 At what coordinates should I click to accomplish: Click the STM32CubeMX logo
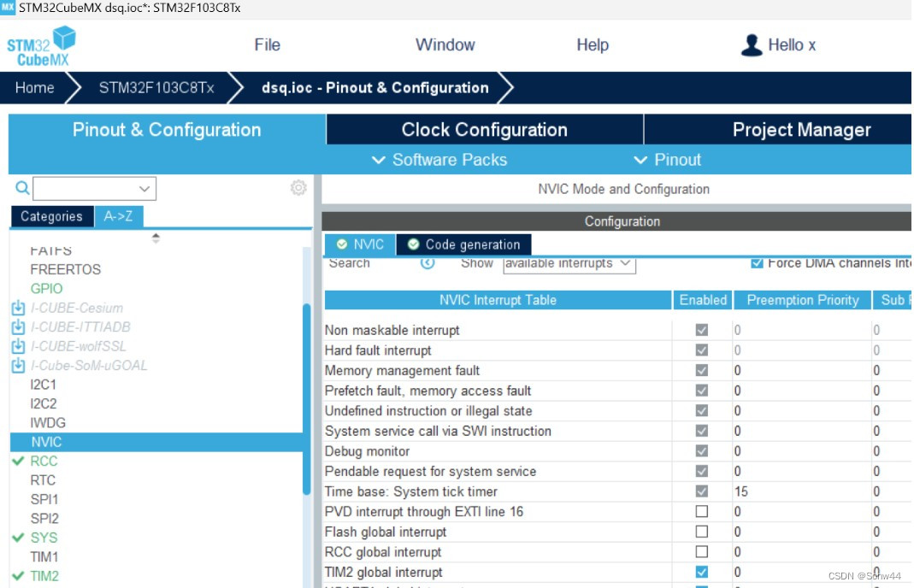click(41, 46)
